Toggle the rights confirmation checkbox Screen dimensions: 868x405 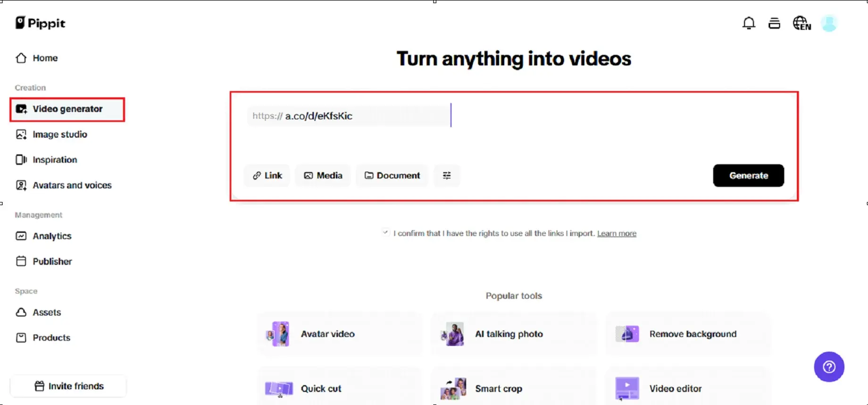[x=385, y=232]
